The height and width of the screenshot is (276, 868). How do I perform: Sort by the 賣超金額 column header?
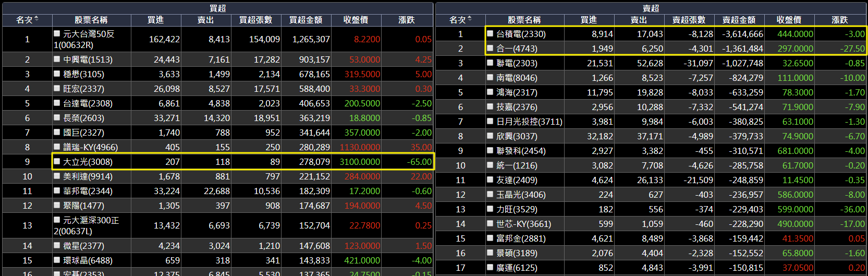point(739,20)
